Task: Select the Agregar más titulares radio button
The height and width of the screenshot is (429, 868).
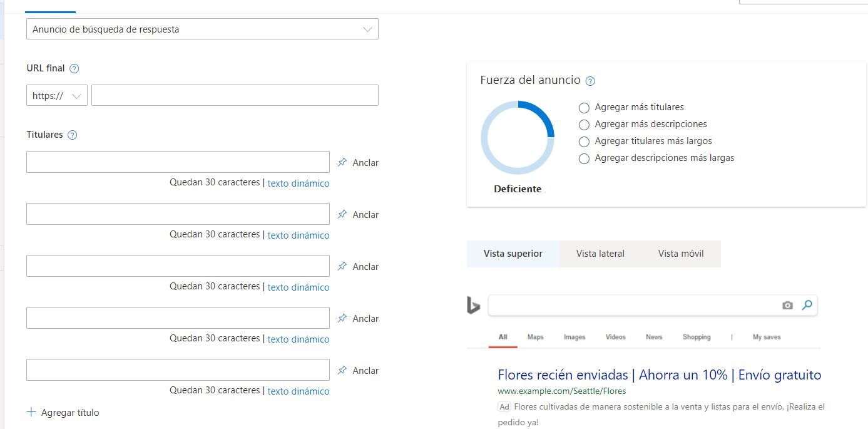Action: (584, 107)
